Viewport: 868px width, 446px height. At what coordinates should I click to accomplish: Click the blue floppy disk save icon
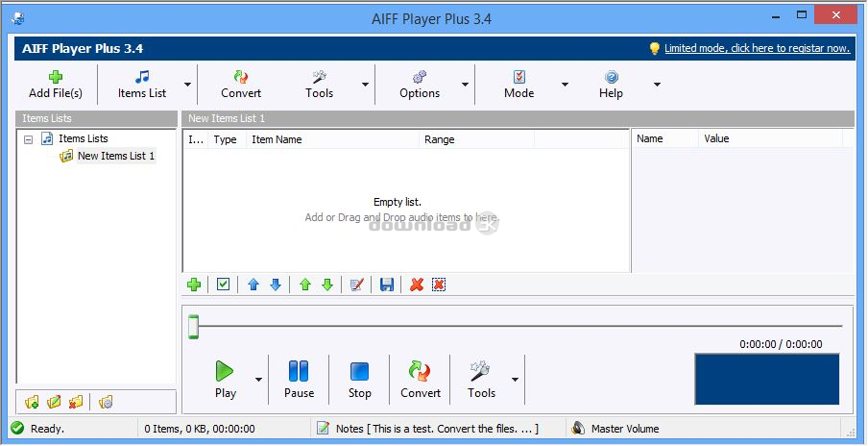pyautogui.click(x=387, y=285)
